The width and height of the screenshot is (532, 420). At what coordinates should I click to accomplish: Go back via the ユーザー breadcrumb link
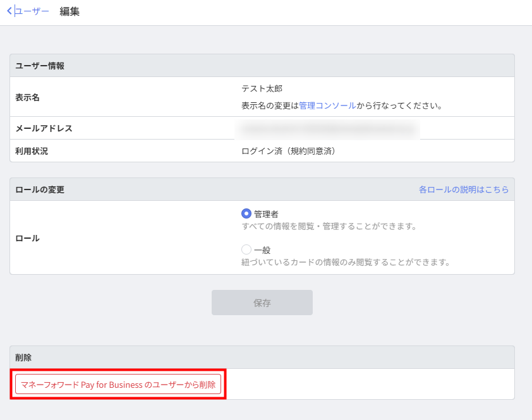pos(32,11)
